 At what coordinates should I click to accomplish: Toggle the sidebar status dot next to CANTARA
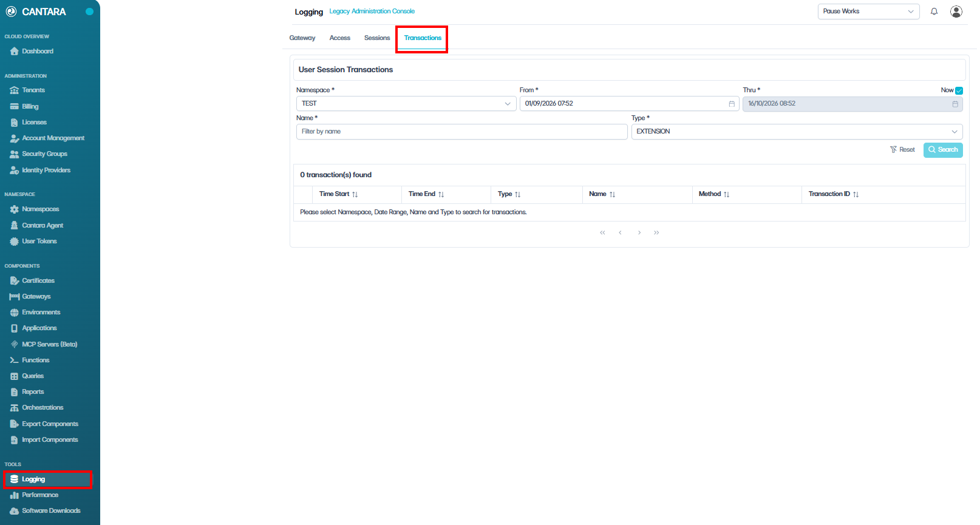(x=89, y=12)
